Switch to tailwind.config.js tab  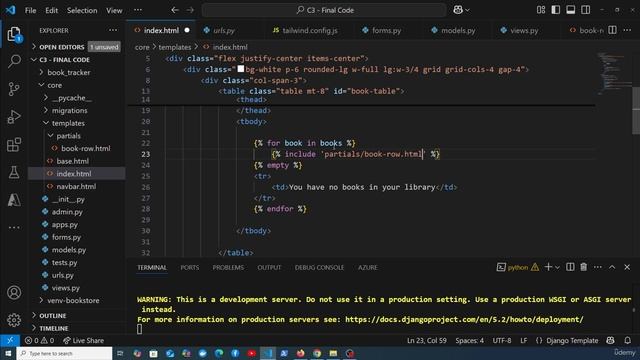309,30
